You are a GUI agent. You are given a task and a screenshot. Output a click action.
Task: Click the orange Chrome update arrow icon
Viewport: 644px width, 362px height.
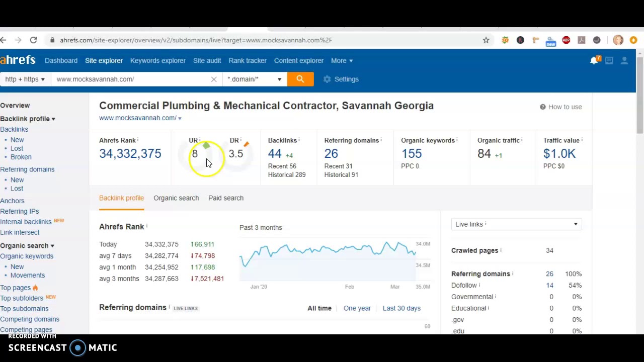coord(633,40)
